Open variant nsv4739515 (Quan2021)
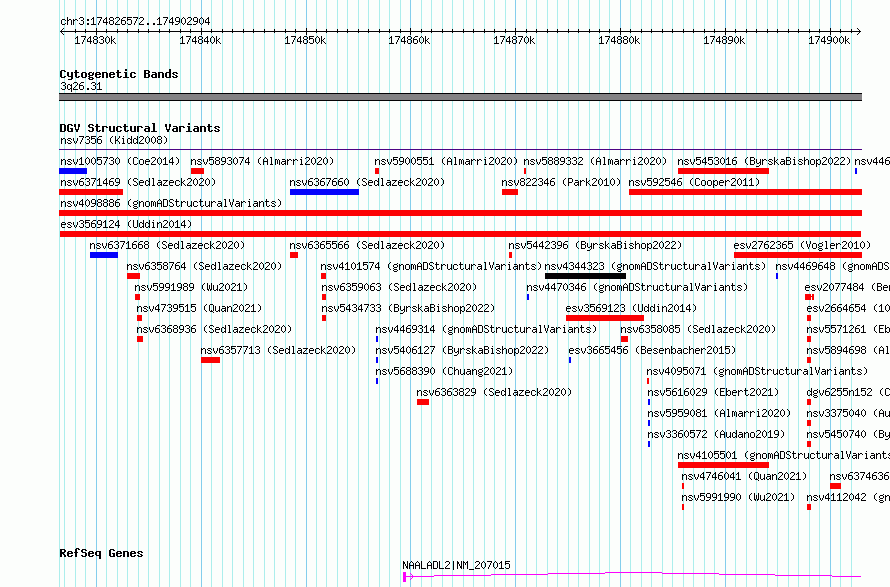890x587 pixels. point(199,308)
